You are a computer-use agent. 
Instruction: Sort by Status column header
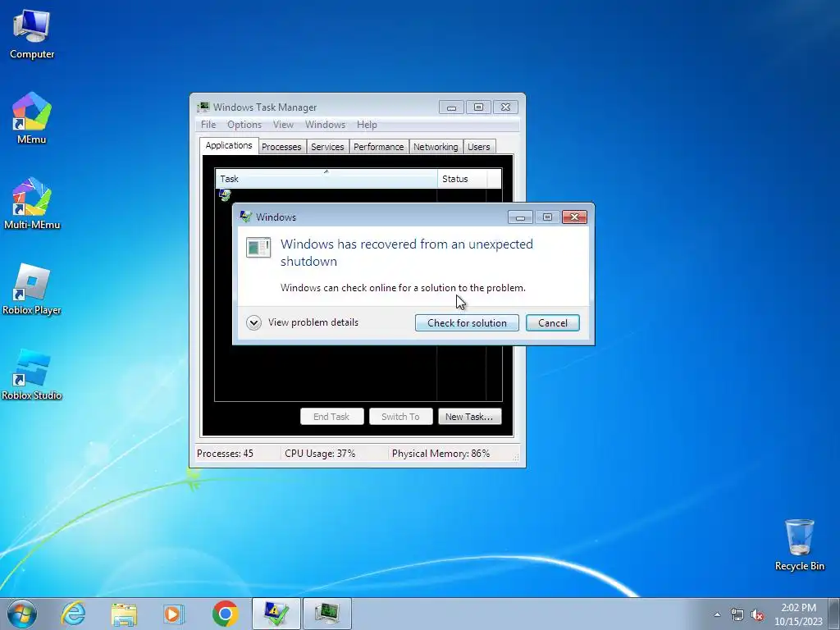pyautogui.click(x=463, y=179)
